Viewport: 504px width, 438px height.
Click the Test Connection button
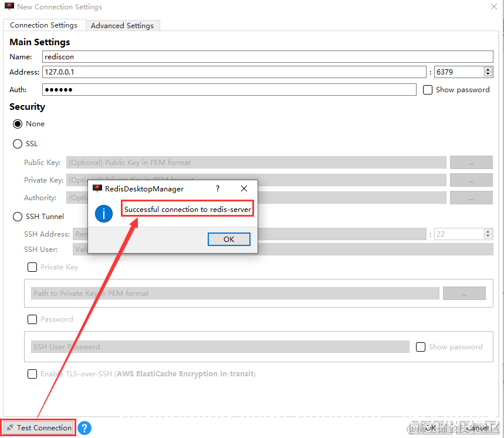39,427
